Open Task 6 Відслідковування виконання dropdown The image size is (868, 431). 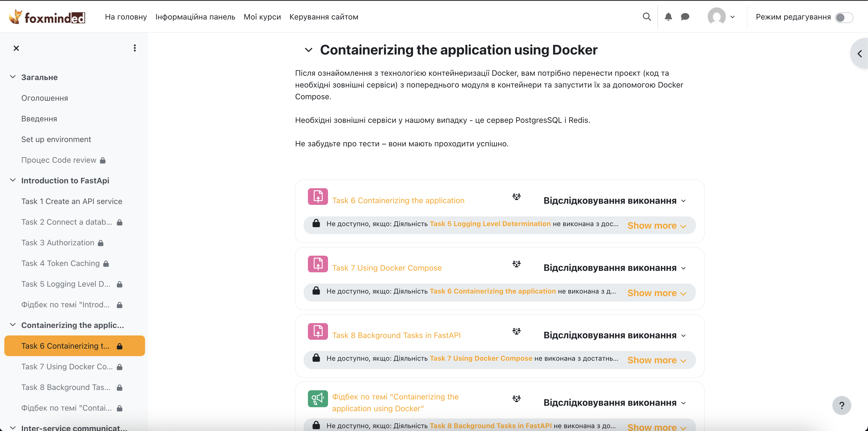click(x=614, y=201)
